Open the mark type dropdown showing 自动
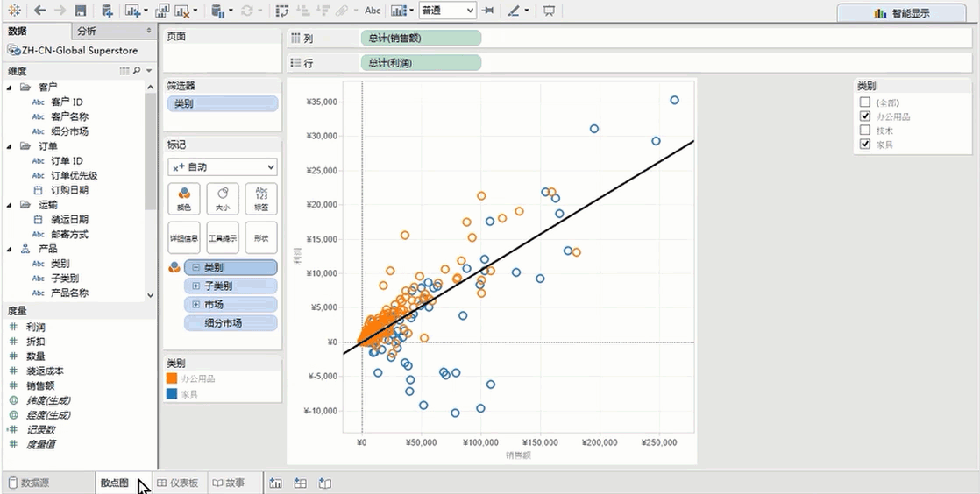The height and width of the screenshot is (494, 980). coord(223,167)
